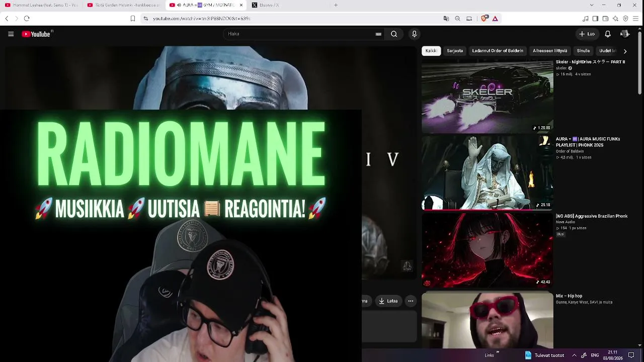Open the Brave Shields lion icon
The height and width of the screenshot is (362, 644).
coord(484,19)
